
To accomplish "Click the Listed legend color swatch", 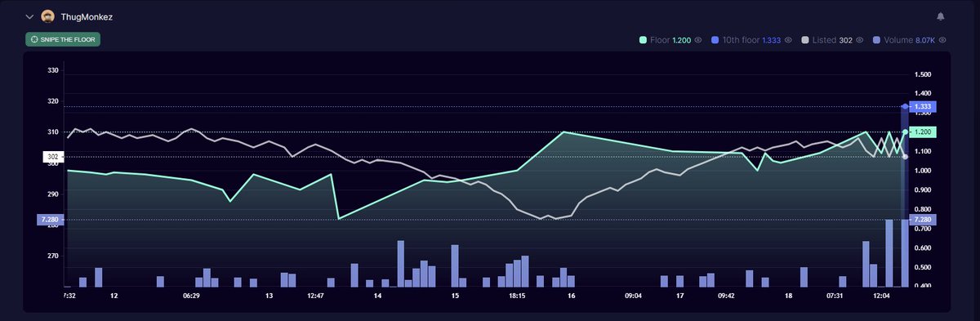I will pos(805,39).
